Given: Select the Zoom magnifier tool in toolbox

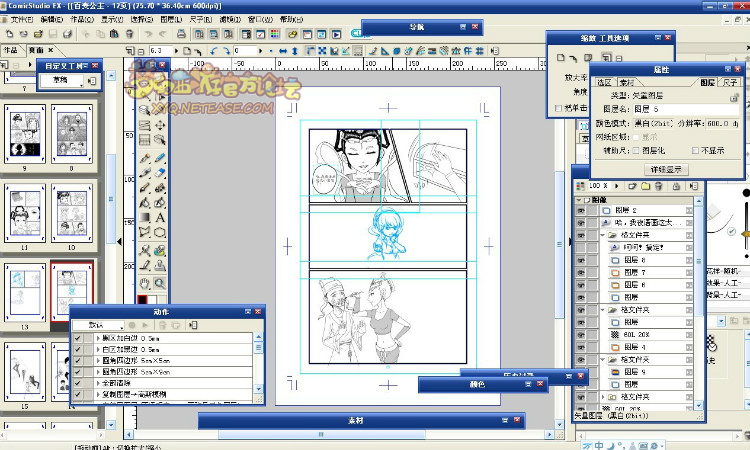Looking at the screenshot, I should tap(160, 283).
